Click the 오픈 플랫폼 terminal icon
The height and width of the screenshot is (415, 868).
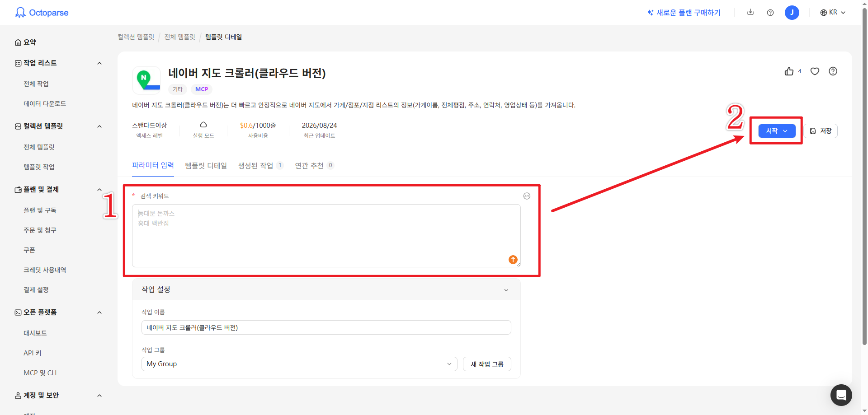click(18, 312)
